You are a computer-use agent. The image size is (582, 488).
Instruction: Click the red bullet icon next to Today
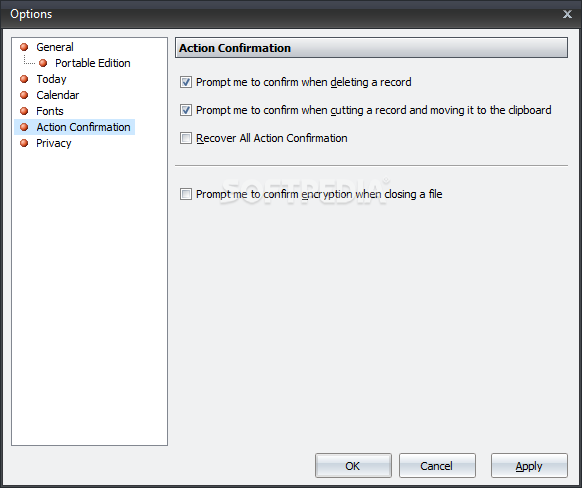click(24, 79)
